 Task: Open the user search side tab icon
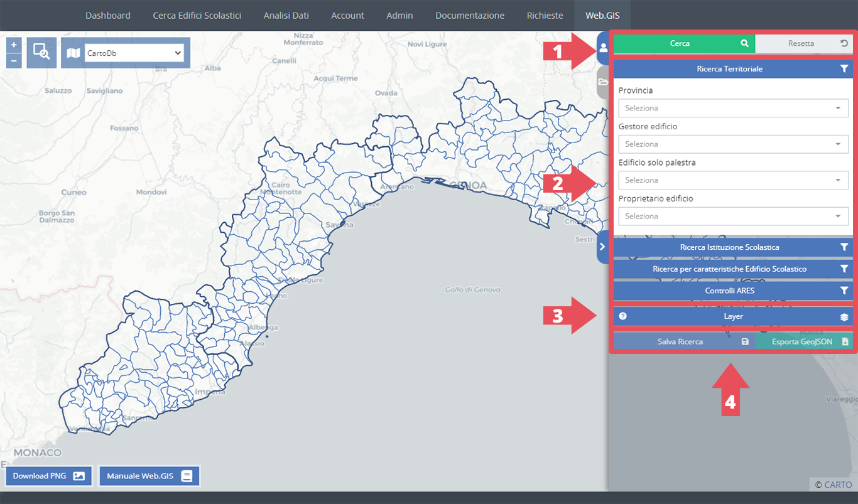click(x=603, y=48)
